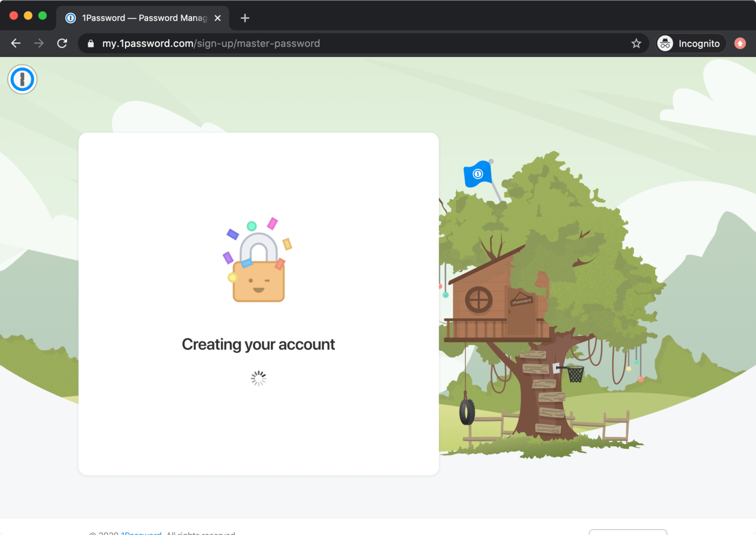Open a new browser tab
Viewport: 756px width, 535px height.
pos(245,18)
